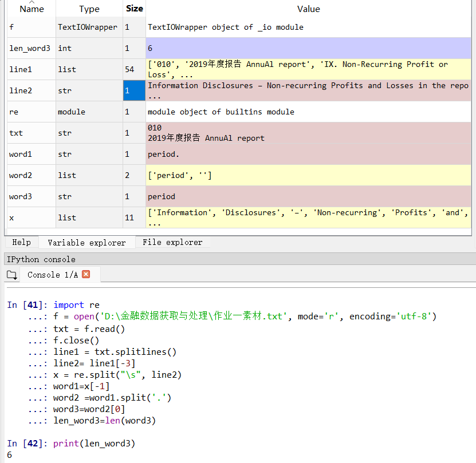Click the type 'TextIOWrapper' of f
Screen dimensions: 476x463
[89, 27]
